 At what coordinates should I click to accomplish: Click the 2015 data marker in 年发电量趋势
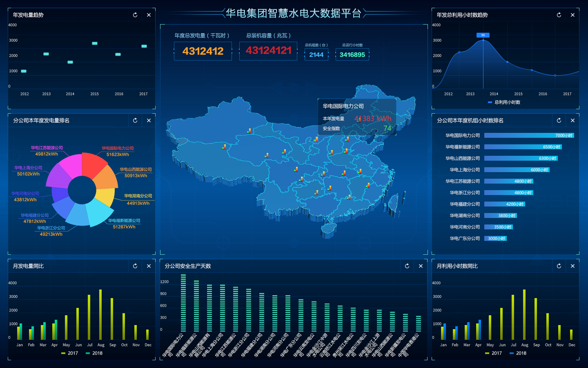click(95, 43)
